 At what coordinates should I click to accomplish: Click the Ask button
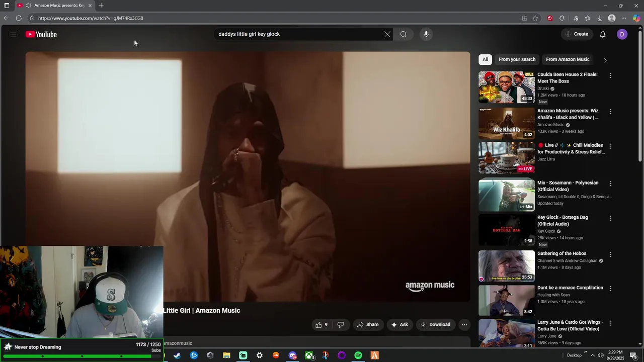399,325
